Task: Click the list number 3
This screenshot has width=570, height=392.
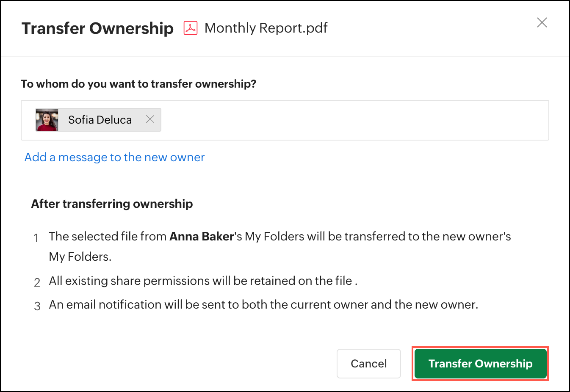Action: 37,306
